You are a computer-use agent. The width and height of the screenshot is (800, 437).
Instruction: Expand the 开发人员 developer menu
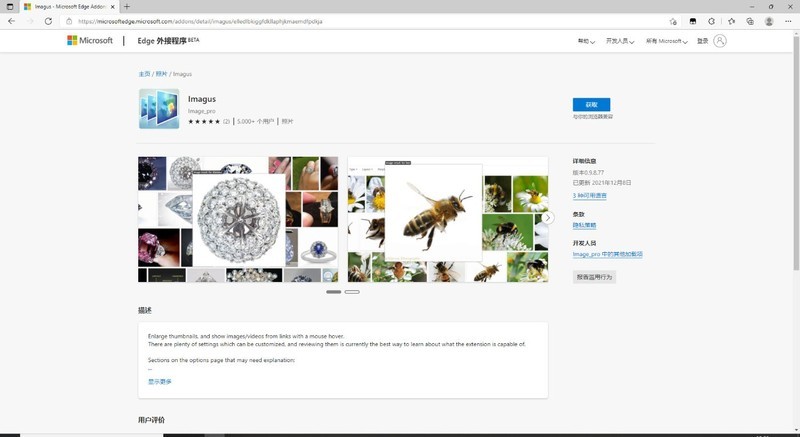(x=620, y=41)
